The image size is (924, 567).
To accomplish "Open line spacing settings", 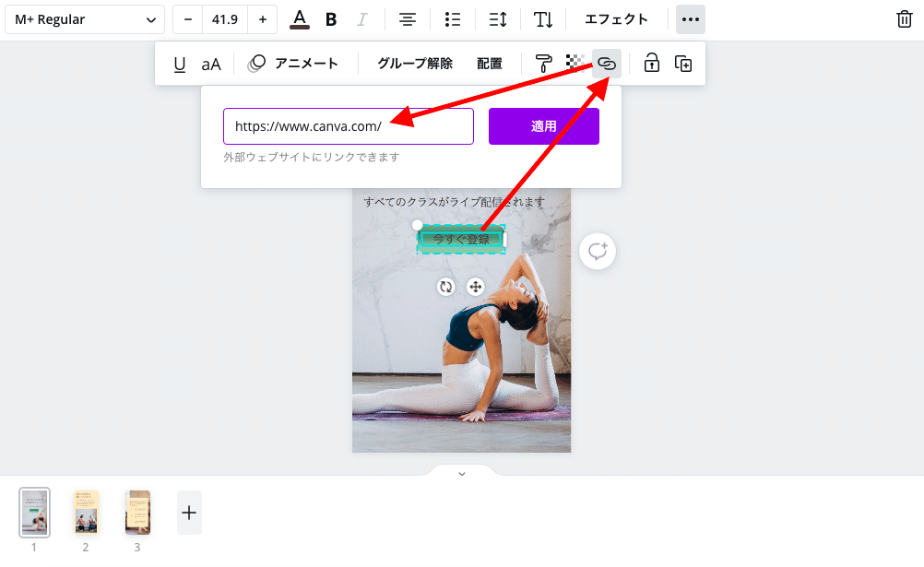I will click(x=498, y=19).
